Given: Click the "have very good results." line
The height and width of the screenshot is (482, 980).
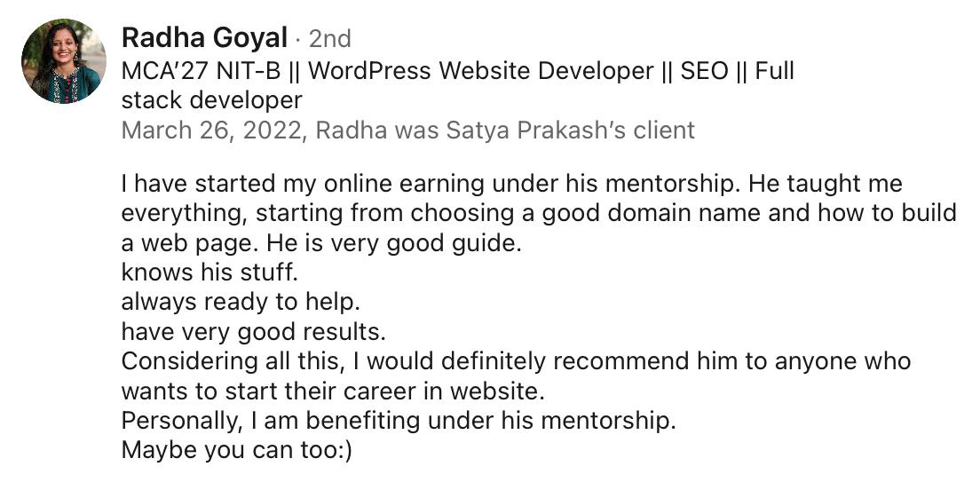Looking at the screenshot, I should [254, 332].
